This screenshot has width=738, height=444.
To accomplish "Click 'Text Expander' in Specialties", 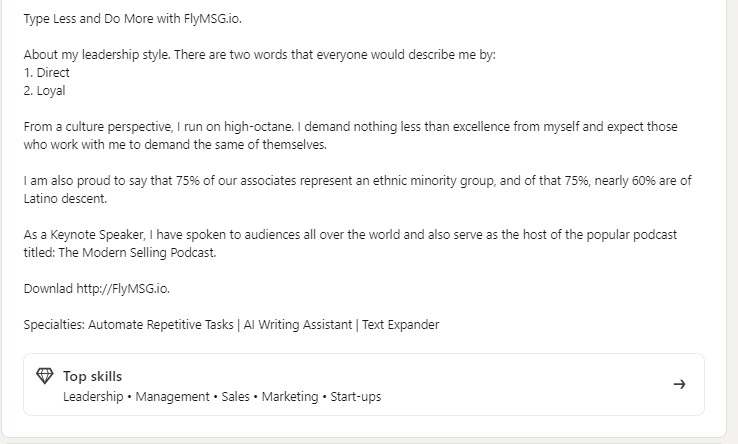I will (401, 324).
